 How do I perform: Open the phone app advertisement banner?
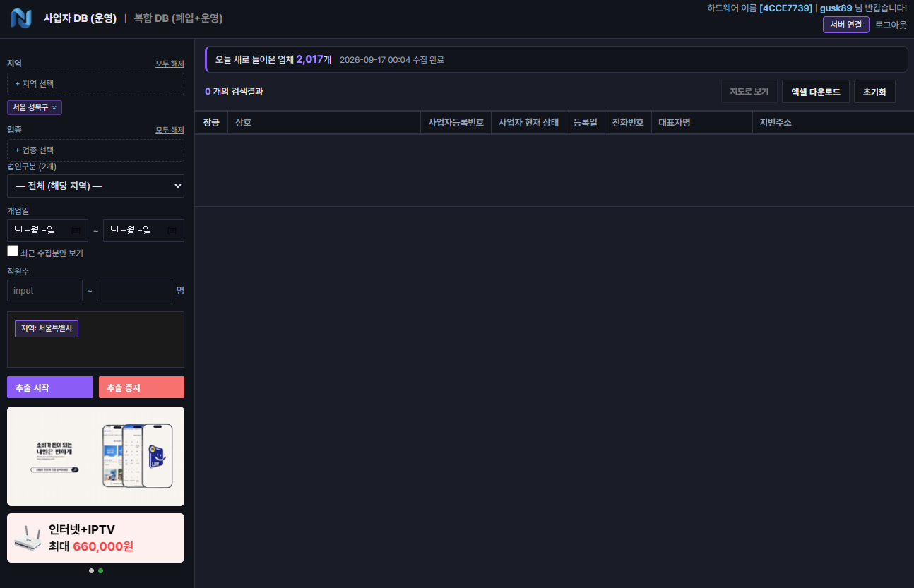click(x=95, y=456)
